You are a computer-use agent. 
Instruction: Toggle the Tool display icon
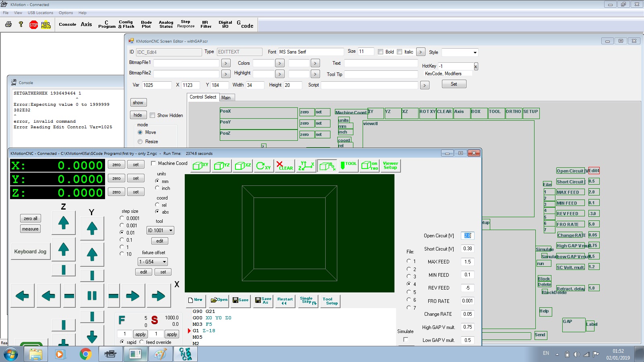point(348,165)
